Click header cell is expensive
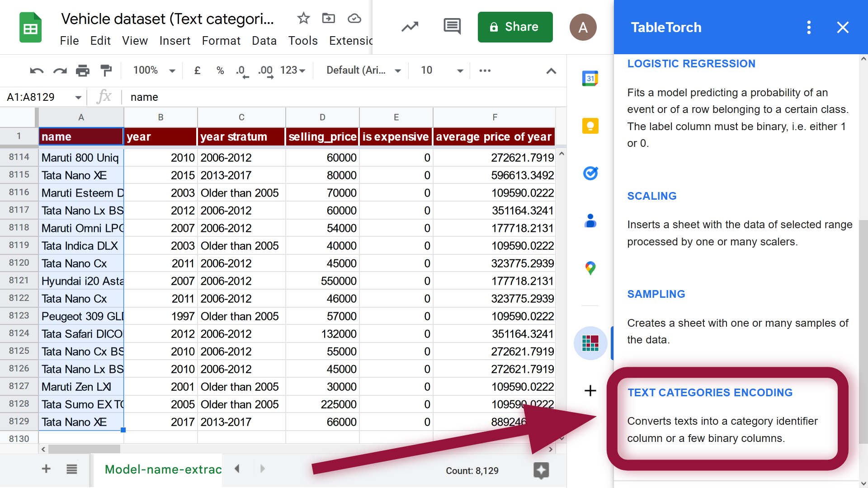868x488 pixels. 396,136
